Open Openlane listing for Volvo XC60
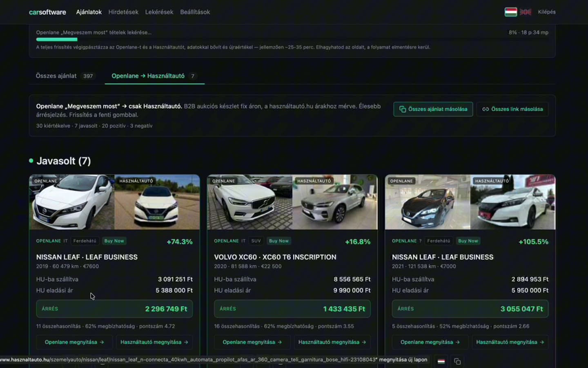The width and height of the screenshot is (588, 368). tap(252, 342)
